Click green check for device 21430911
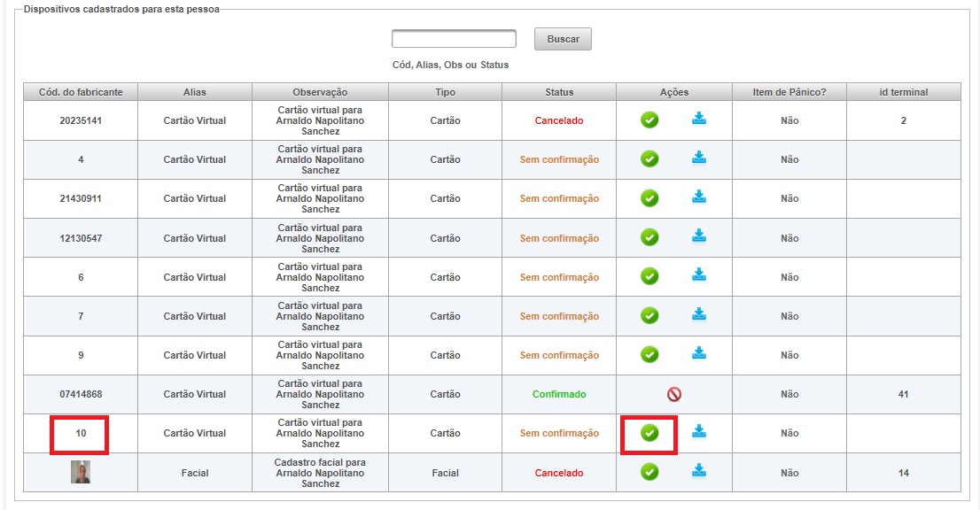Viewport: 980px width, 510px height. [x=649, y=197]
